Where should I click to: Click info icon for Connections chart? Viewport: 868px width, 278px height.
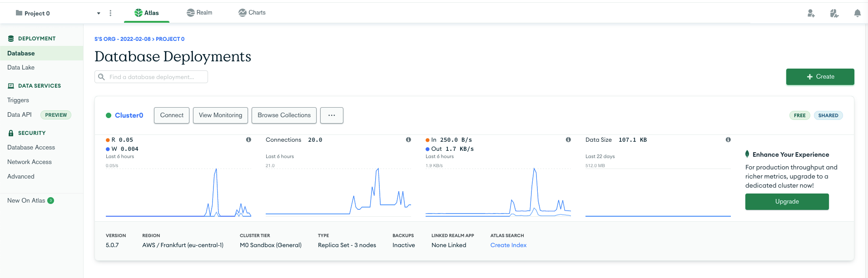point(408,140)
